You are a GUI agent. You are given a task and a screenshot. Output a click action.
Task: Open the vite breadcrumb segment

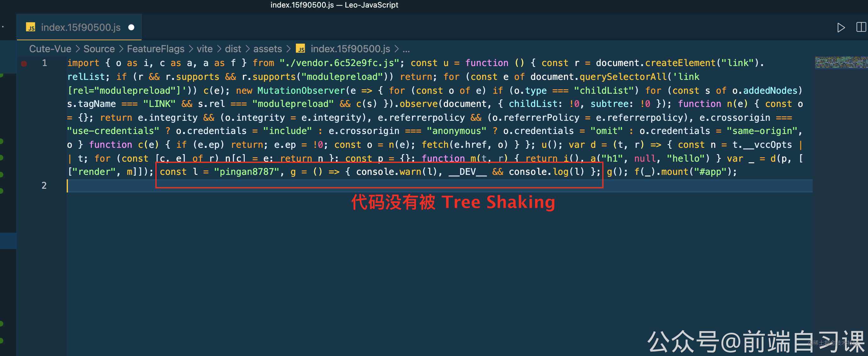(204, 49)
